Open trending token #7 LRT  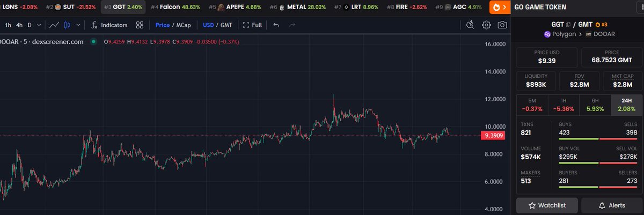click(x=356, y=8)
